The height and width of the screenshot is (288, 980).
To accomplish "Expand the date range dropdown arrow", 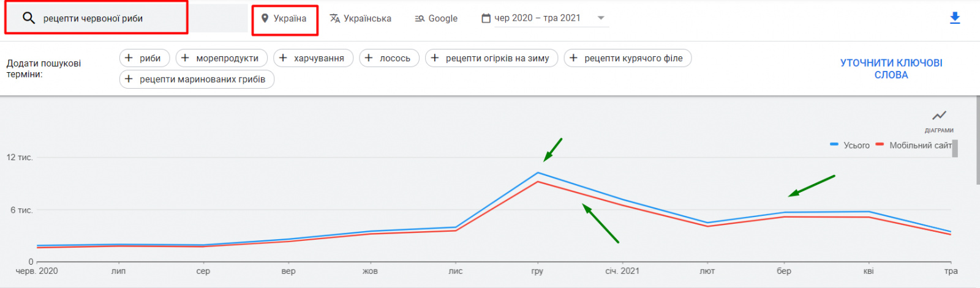I will [601, 18].
